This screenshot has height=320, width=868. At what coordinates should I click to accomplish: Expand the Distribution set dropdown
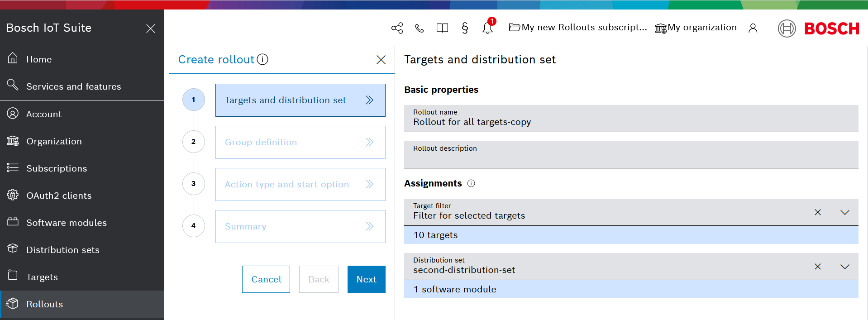pos(844,267)
